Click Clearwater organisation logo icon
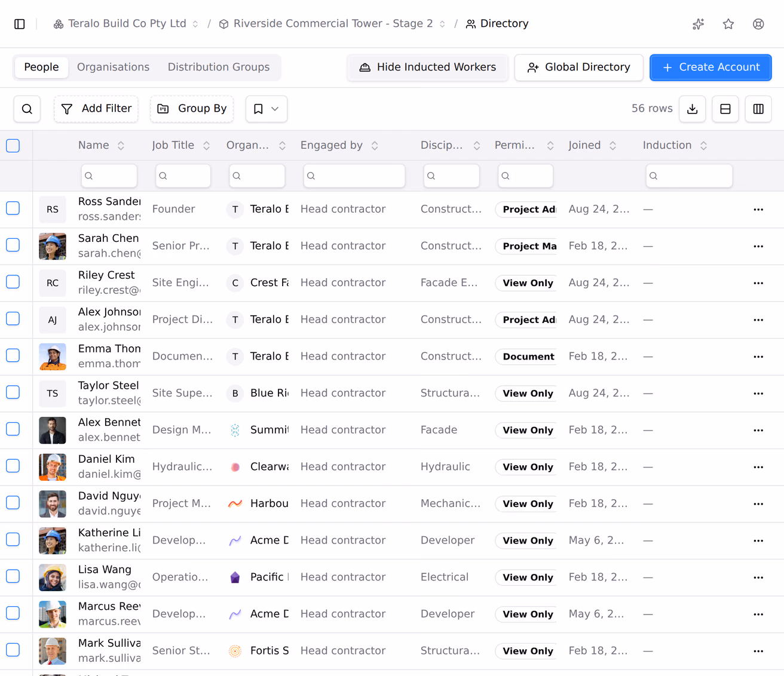Viewport: 784px width, 676px height. tap(235, 467)
